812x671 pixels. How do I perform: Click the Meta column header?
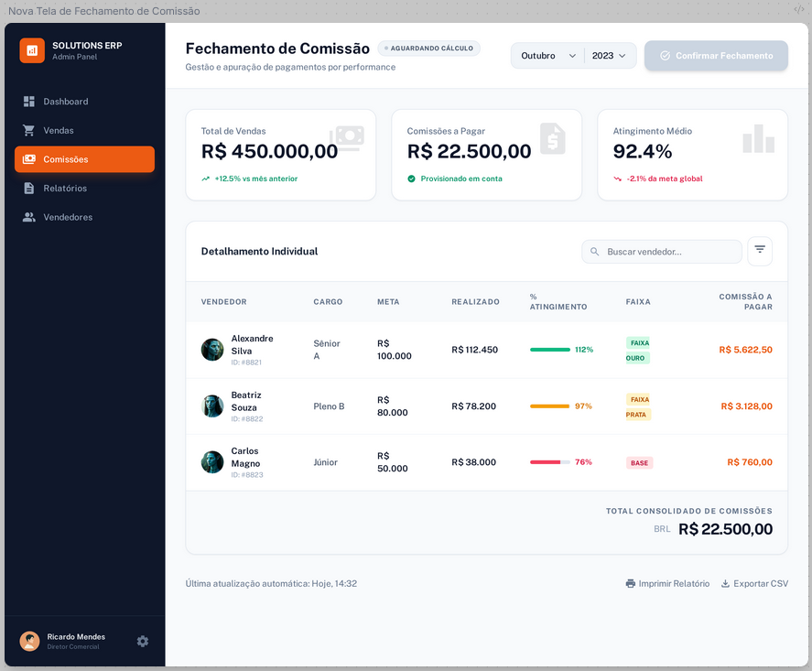pos(388,302)
